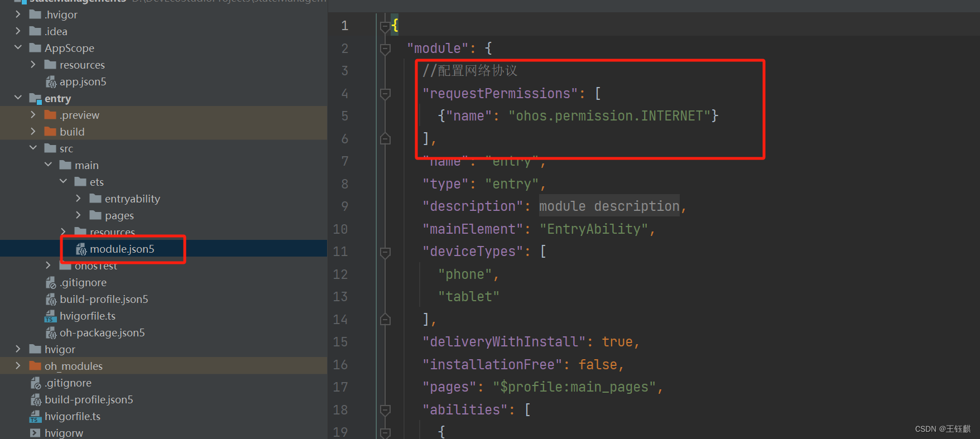Click the entry .gitignore file icon
This screenshot has width=980, height=439.
[51, 283]
